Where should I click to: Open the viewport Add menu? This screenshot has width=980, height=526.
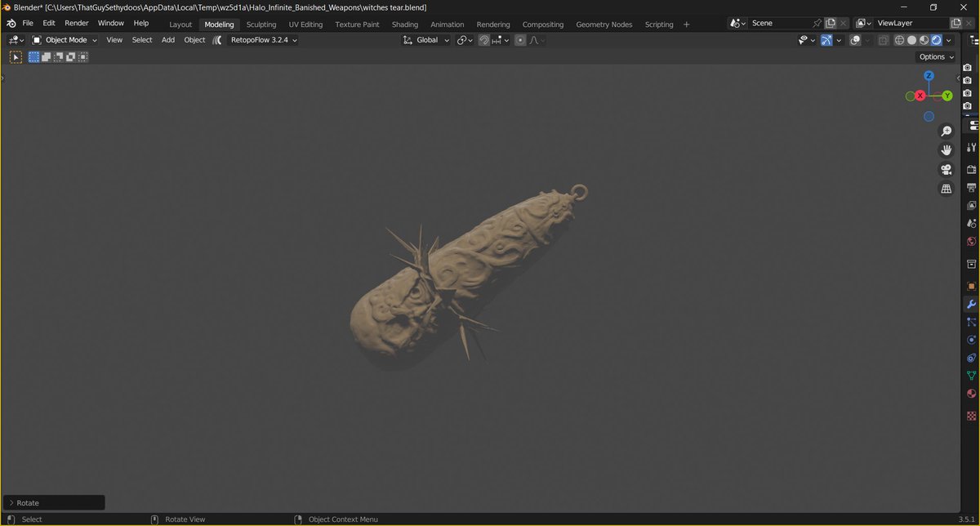[x=168, y=39]
